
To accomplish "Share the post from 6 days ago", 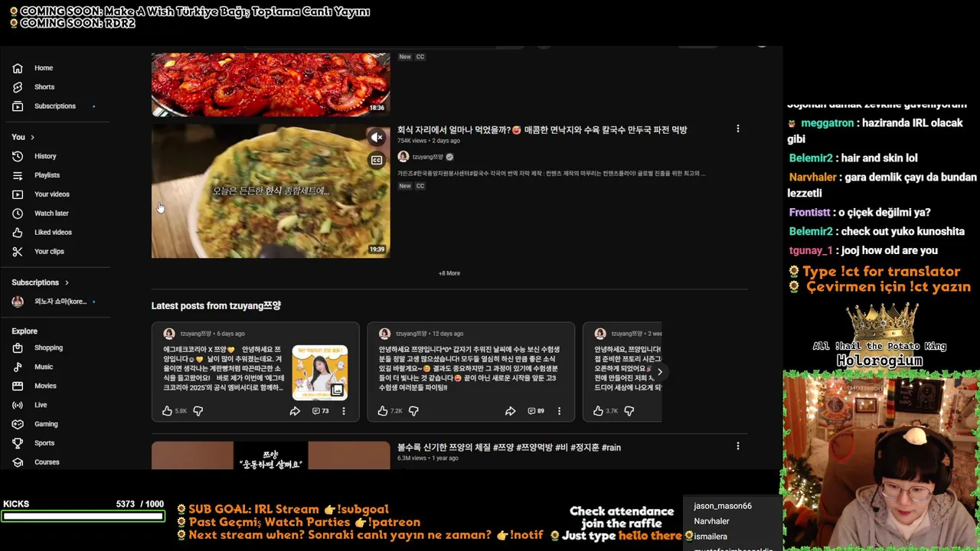I will click(295, 411).
